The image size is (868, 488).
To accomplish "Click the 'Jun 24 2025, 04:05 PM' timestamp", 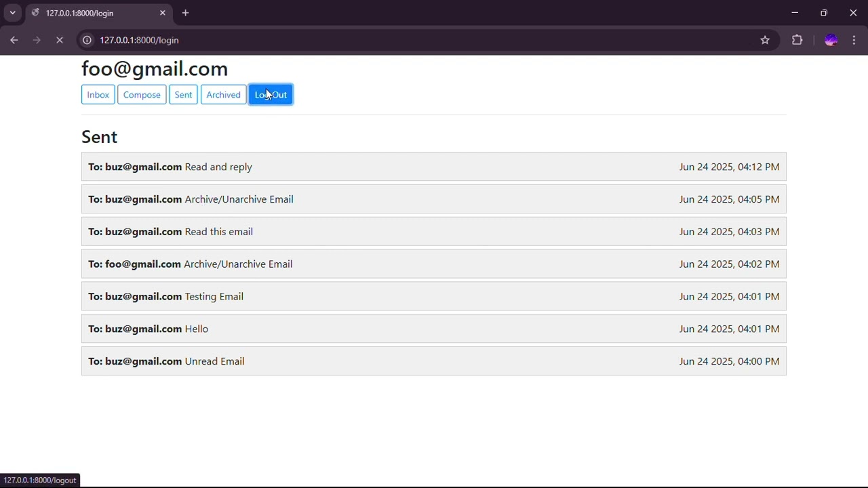I will click(x=730, y=199).
